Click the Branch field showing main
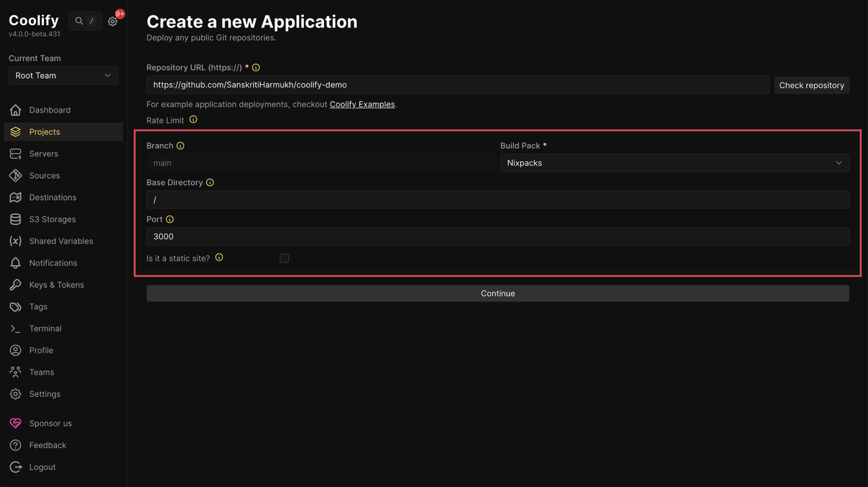868x487 pixels. (x=321, y=163)
